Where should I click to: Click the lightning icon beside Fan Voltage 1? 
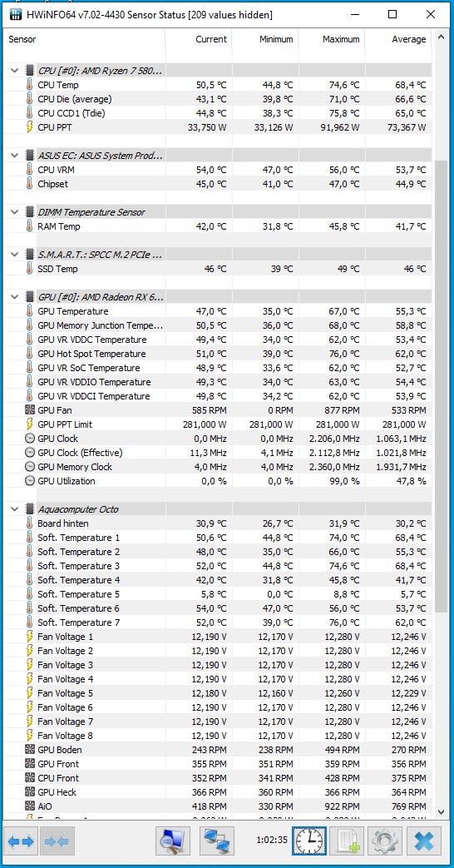tap(29, 637)
